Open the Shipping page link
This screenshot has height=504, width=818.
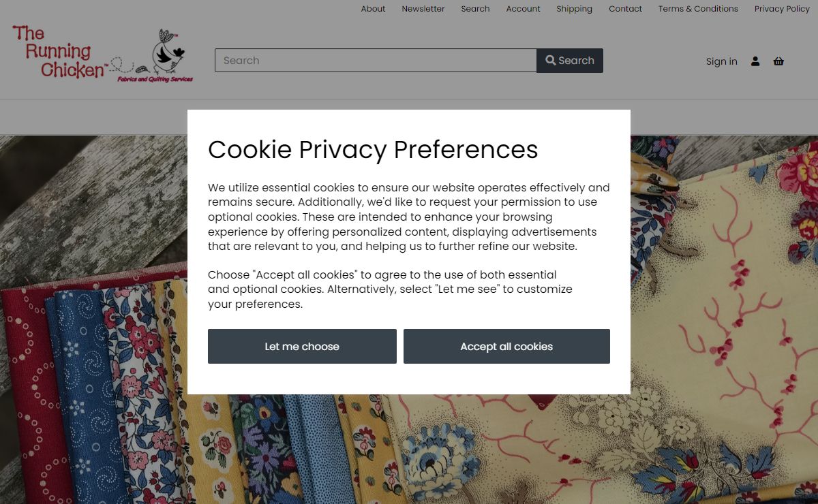point(574,9)
